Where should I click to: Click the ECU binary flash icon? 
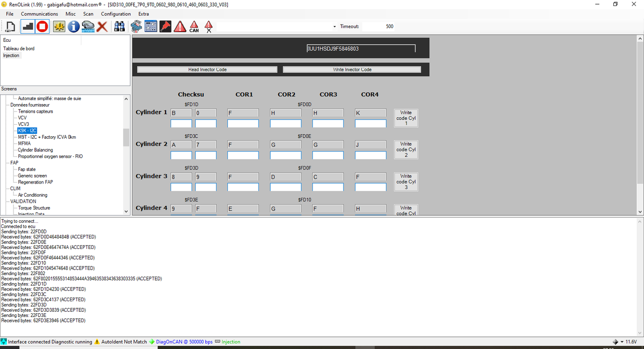[x=136, y=26]
